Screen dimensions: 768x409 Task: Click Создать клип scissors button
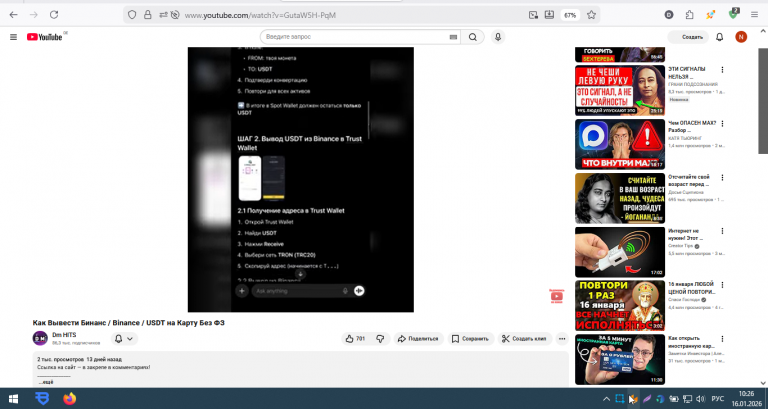click(525, 338)
